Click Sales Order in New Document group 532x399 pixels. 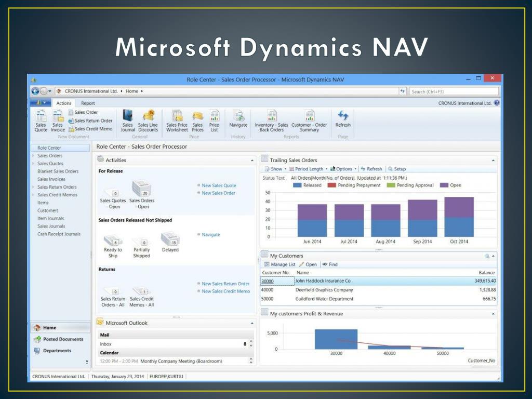pyautogui.click(x=83, y=112)
